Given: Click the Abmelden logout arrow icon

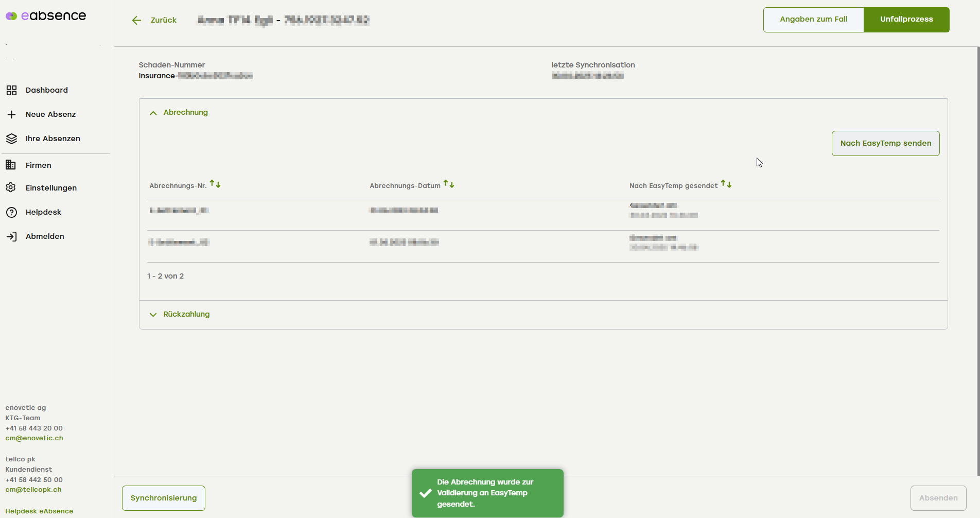Looking at the screenshot, I should (11, 236).
